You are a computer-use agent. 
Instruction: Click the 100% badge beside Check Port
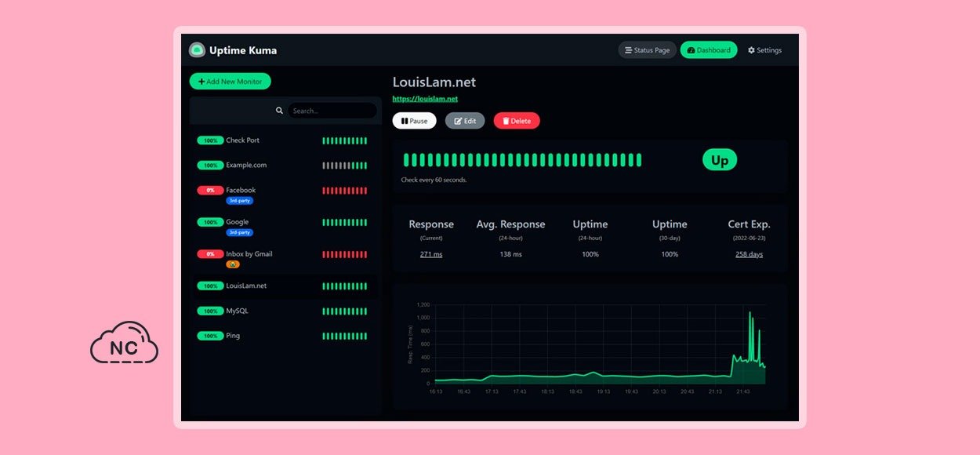tap(210, 140)
